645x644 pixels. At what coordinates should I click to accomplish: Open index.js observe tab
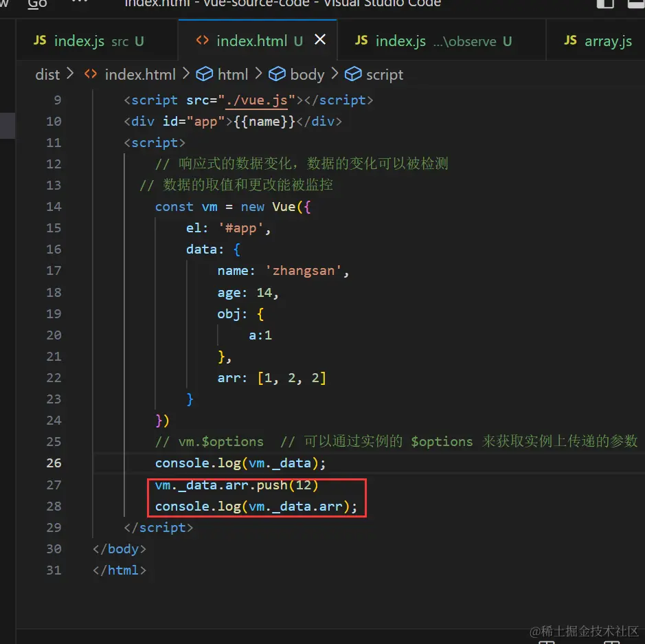tap(441, 41)
